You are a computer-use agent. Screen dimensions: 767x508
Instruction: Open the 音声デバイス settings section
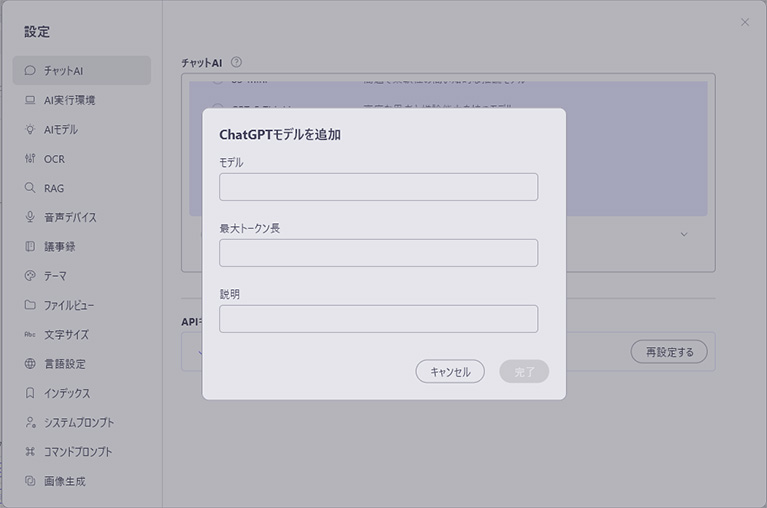click(x=82, y=217)
